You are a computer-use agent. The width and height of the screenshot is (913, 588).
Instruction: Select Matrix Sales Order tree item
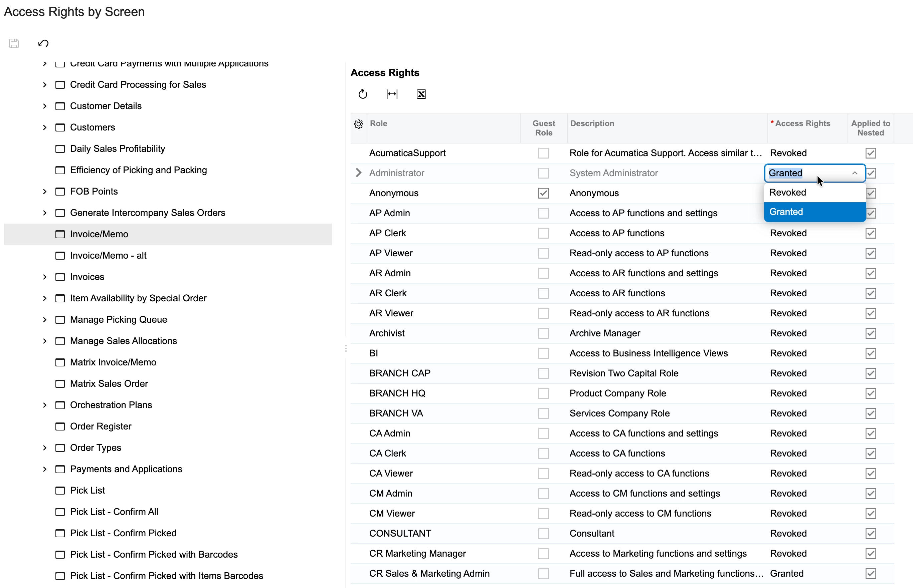[x=109, y=383]
